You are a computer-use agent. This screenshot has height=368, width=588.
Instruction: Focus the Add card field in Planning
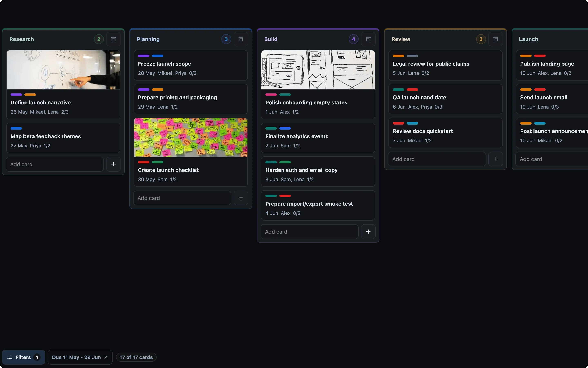coord(182,198)
